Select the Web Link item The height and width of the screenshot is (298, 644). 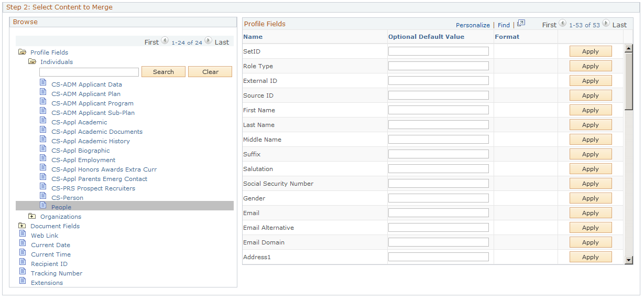pyautogui.click(x=45, y=236)
